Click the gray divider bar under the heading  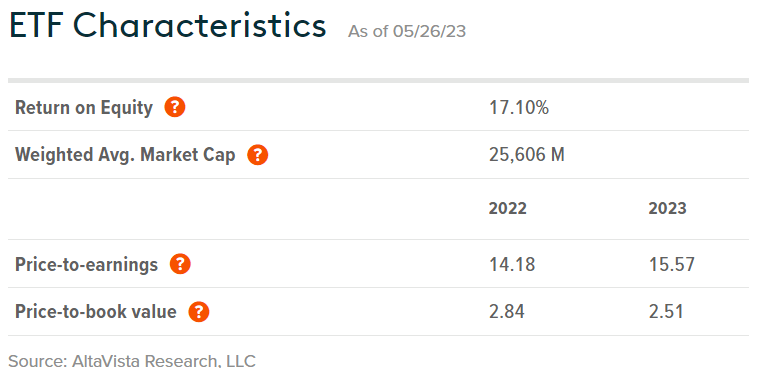point(378,81)
